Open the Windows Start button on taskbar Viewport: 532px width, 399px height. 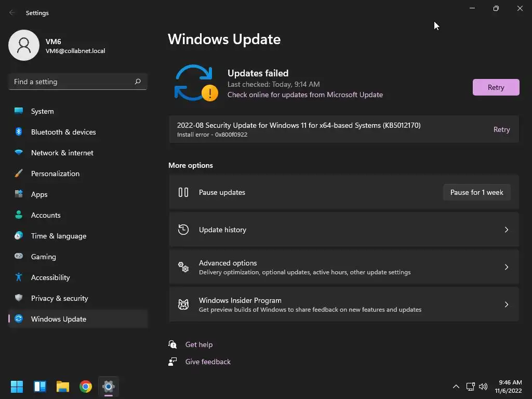click(17, 387)
